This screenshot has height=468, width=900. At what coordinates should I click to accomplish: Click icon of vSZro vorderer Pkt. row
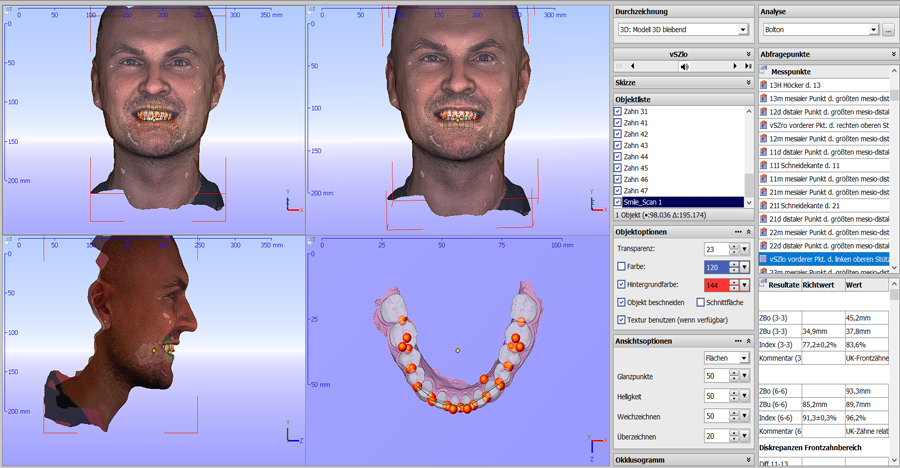pyautogui.click(x=763, y=125)
